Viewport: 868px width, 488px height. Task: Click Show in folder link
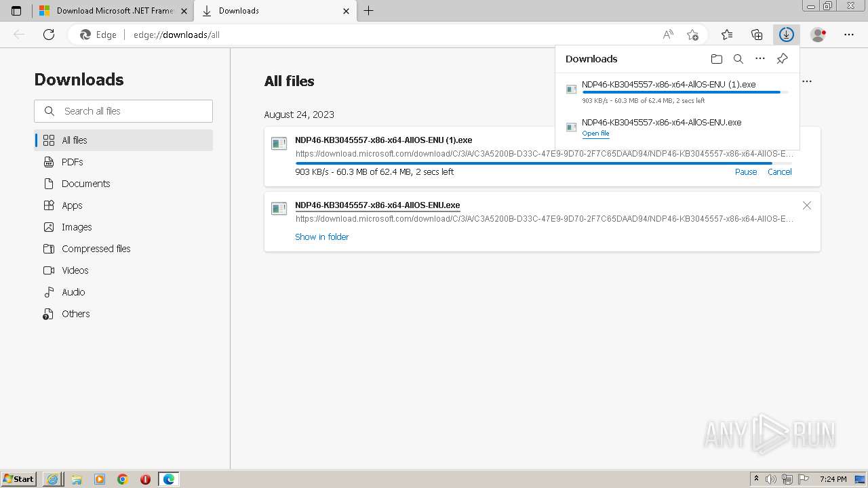[322, 237]
